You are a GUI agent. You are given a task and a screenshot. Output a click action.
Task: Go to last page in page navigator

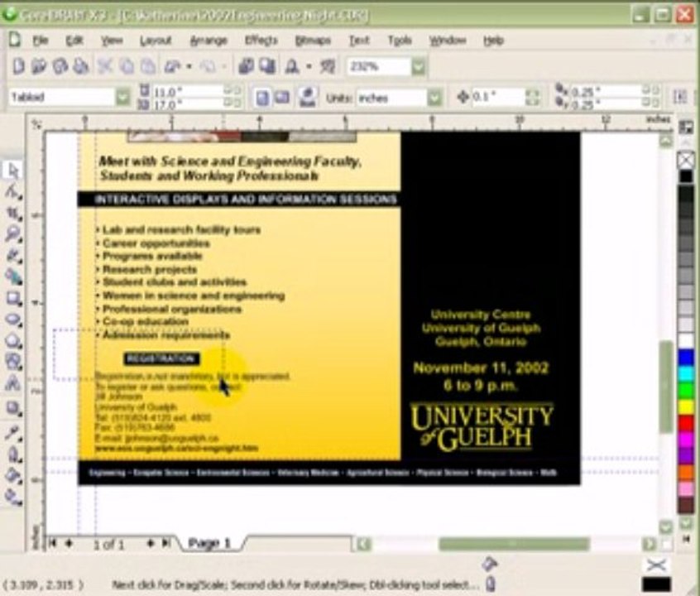[165, 543]
